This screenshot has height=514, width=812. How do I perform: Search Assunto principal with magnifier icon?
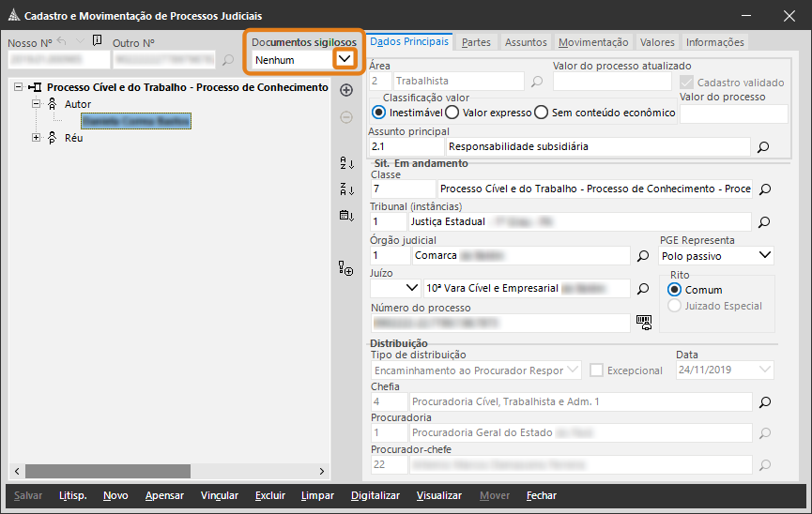(x=763, y=147)
